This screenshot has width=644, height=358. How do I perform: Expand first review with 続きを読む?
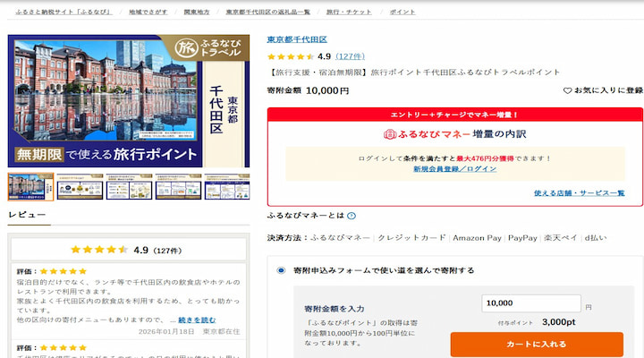[x=197, y=320]
